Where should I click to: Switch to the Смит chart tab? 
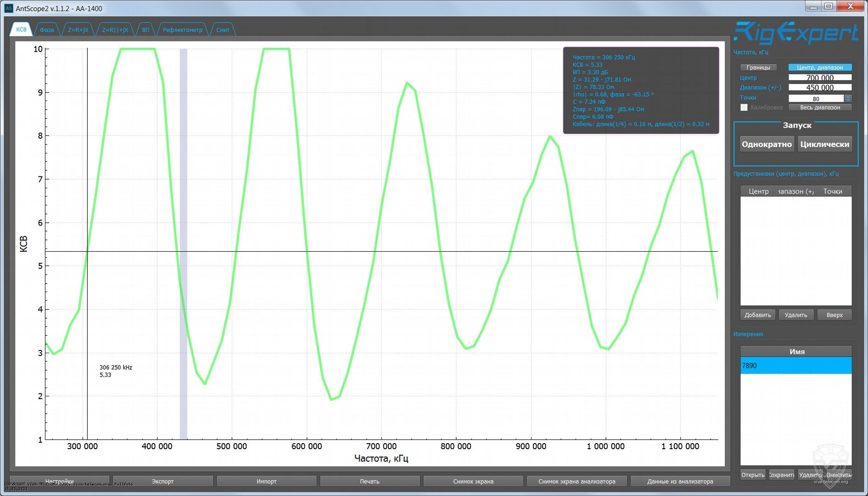tap(223, 30)
